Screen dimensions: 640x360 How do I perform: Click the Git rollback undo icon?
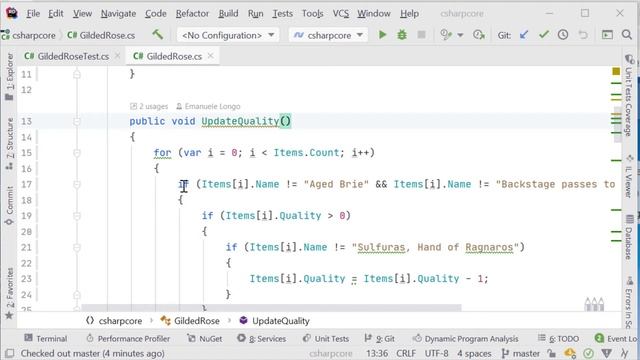point(583,35)
